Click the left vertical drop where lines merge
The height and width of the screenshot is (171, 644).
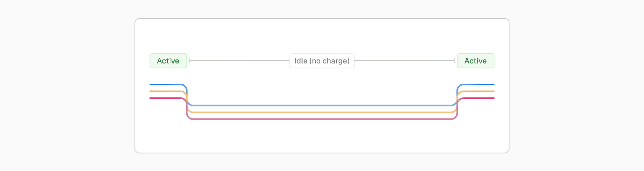(x=187, y=101)
